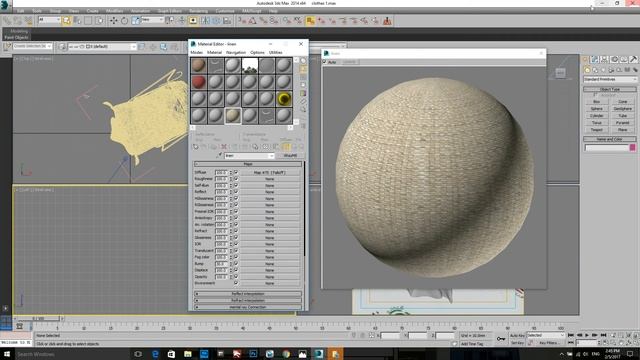The width and height of the screenshot is (640, 360).
Task: Open Utilities menu in Material Editor
Action: pyautogui.click(x=276, y=53)
